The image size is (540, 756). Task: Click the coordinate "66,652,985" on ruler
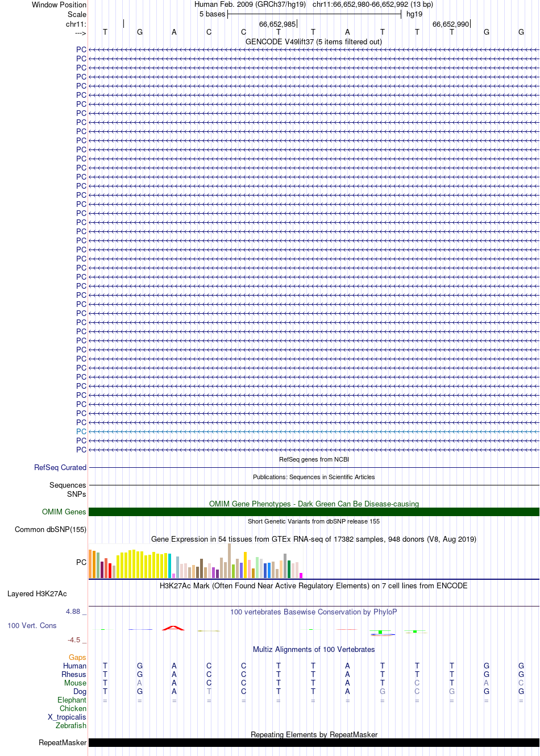(277, 24)
